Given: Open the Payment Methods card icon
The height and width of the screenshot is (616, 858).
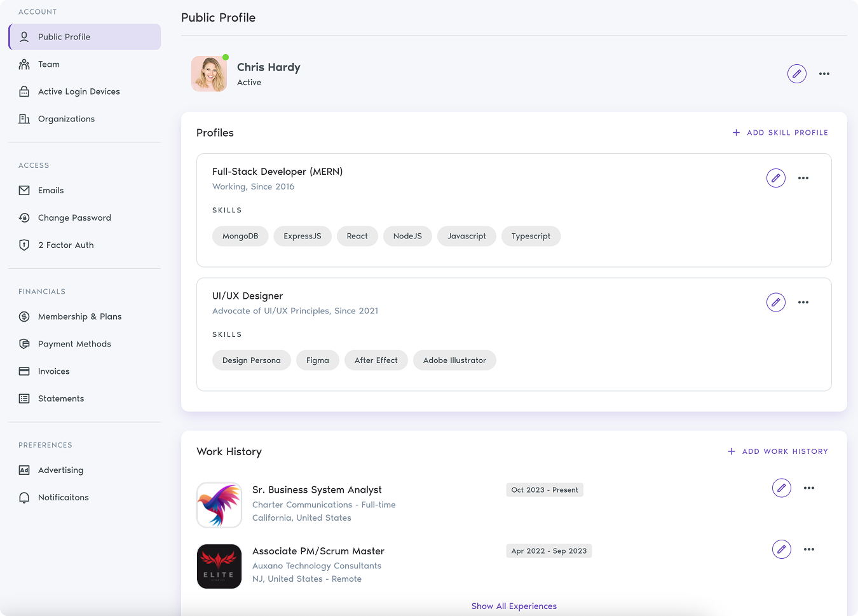Looking at the screenshot, I should coord(24,343).
